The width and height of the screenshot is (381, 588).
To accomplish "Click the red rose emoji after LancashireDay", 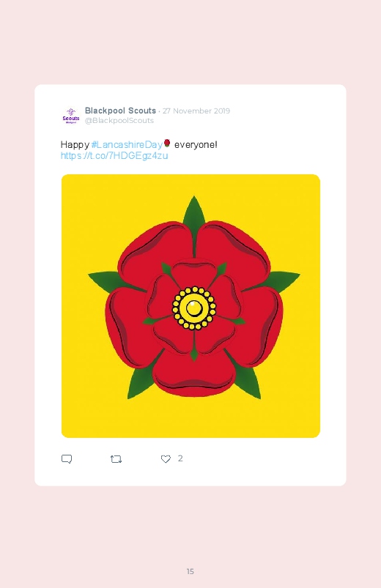I will coord(167,144).
